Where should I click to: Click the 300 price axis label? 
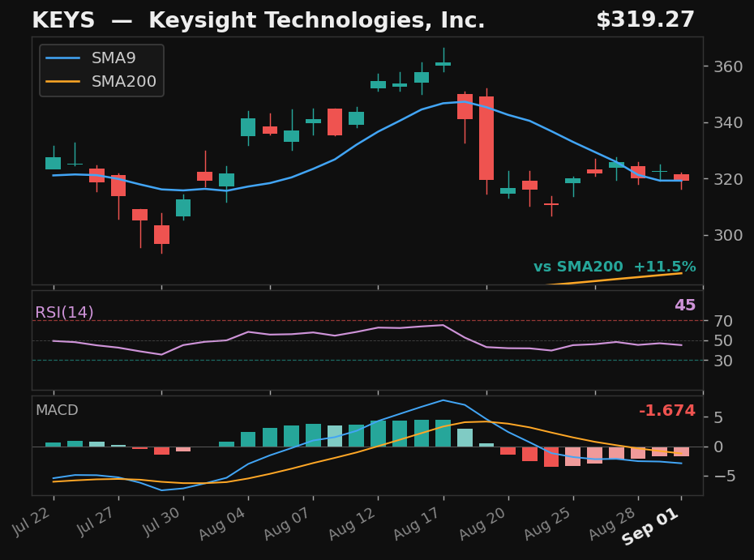tap(728, 236)
